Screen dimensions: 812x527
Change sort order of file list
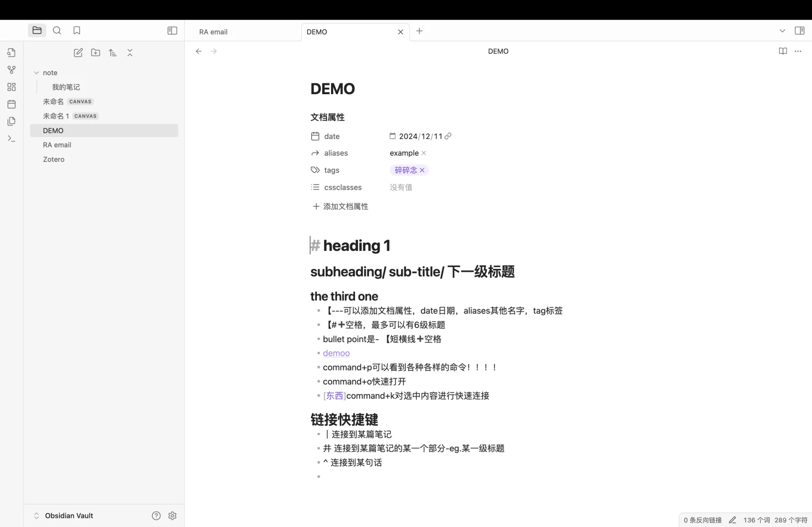click(x=113, y=53)
